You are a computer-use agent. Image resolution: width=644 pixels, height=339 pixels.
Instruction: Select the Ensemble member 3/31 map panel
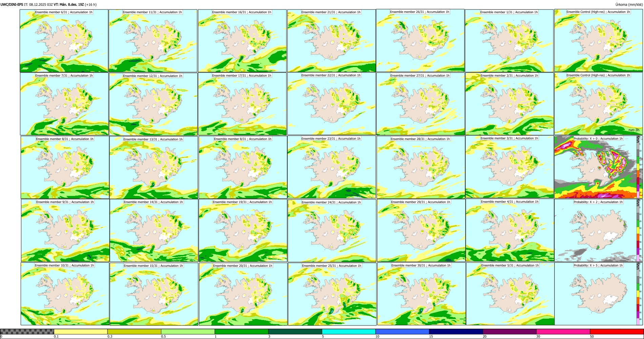[509, 167]
